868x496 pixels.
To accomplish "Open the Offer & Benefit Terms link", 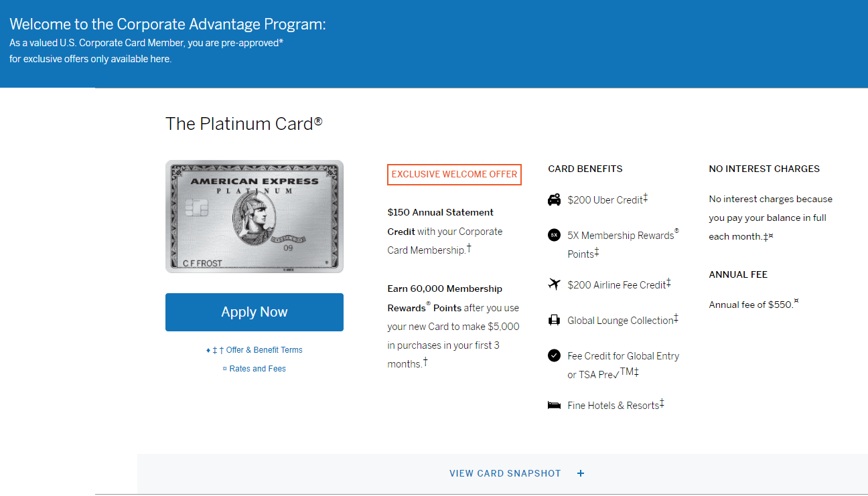I will pos(255,350).
